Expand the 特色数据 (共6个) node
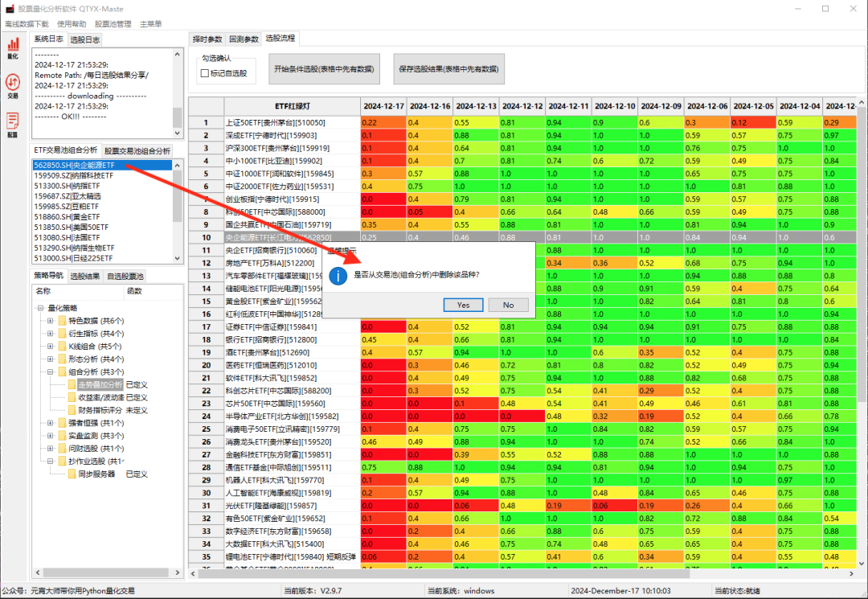 pos(51,321)
